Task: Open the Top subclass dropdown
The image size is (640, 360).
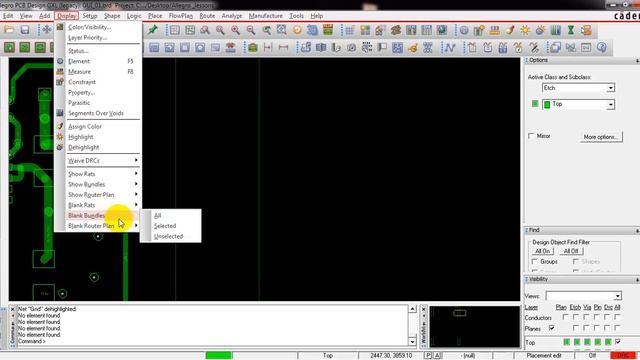Action: pyautogui.click(x=611, y=105)
